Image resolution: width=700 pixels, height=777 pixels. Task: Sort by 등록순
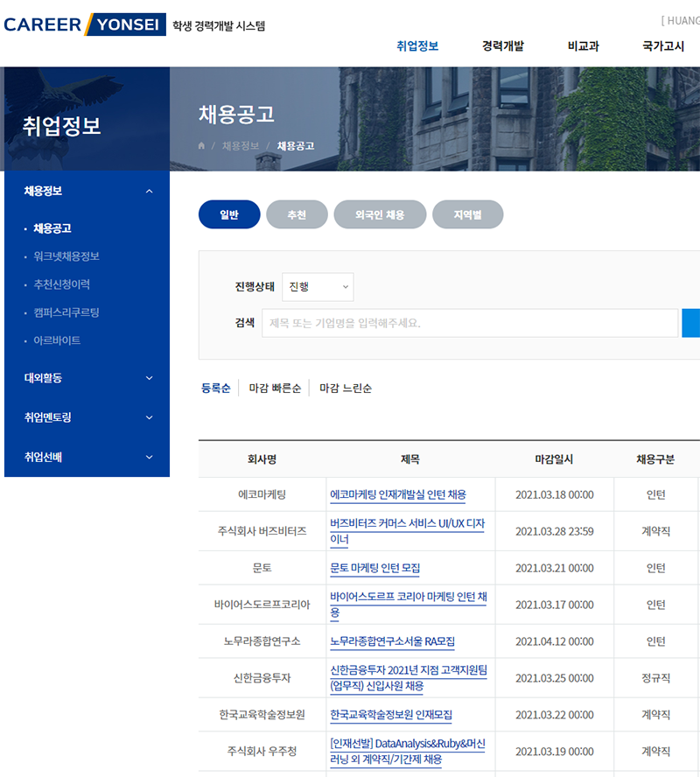pyautogui.click(x=216, y=388)
